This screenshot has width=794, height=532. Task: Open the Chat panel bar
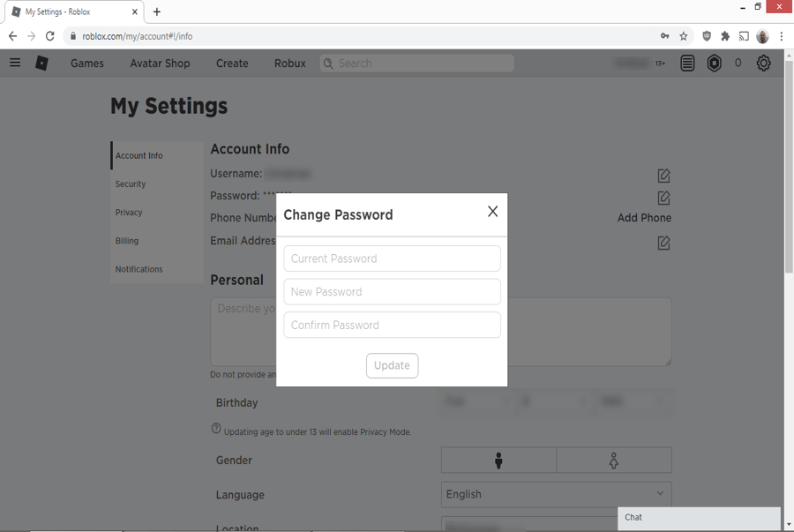click(699, 518)
